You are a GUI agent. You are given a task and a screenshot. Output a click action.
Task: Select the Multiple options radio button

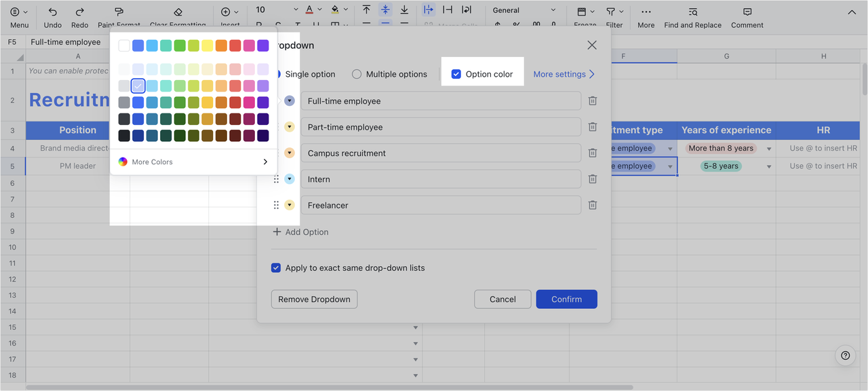pyautogui.click(x=357, y=73)
